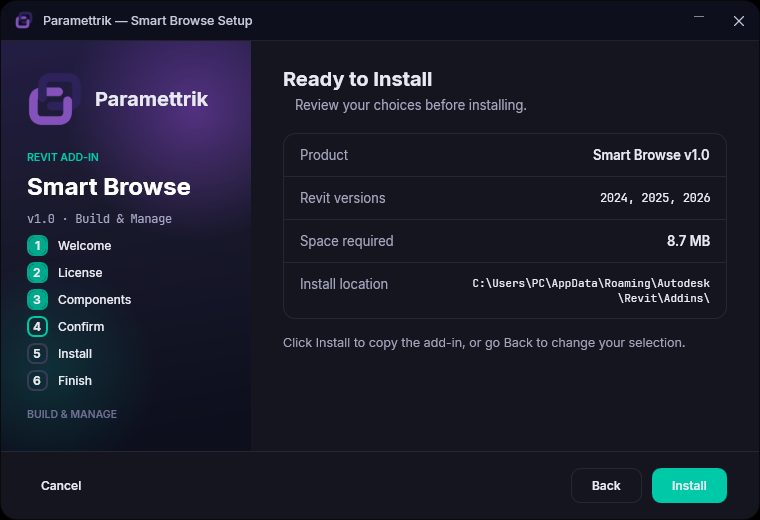Click the sidebar 'Smart Browse' title
760x520 pixels.
tap(109, 187)
